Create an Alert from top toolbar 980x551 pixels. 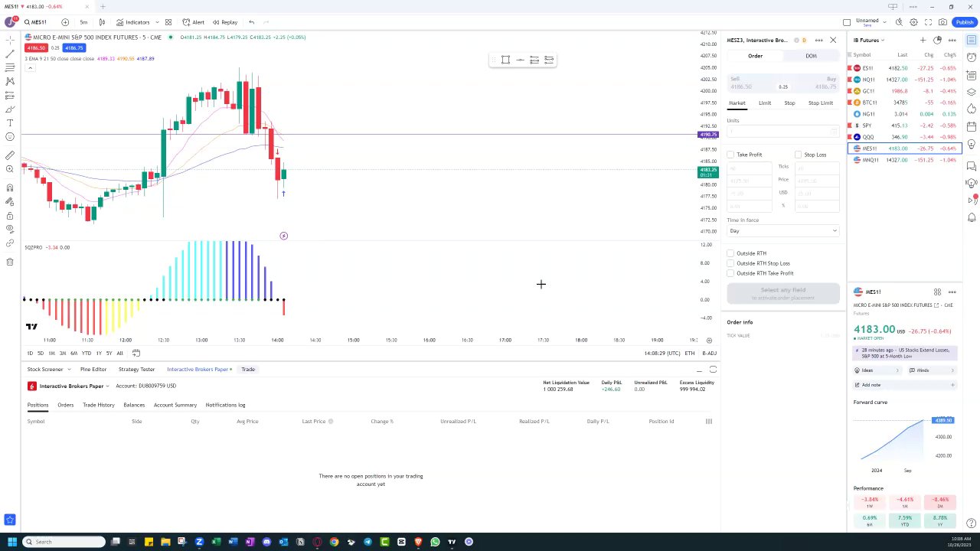pyautogui.click(x=193, y=22)
